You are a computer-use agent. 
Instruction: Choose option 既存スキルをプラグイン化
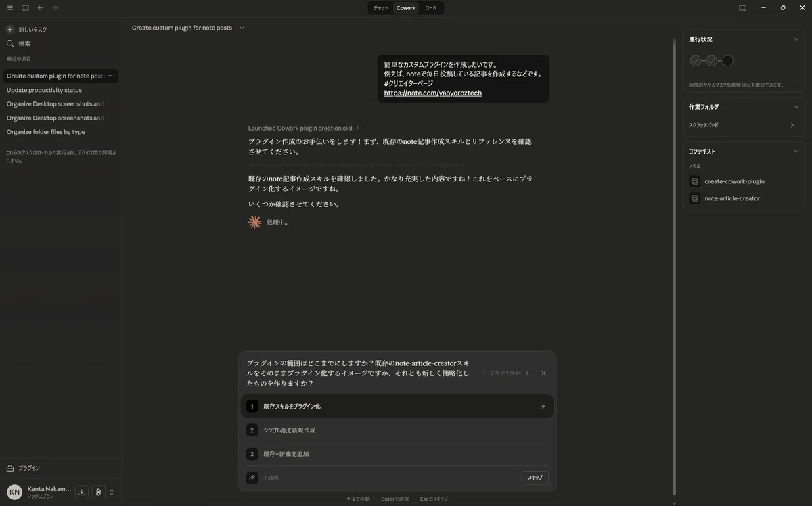click(x=397, y=406)
